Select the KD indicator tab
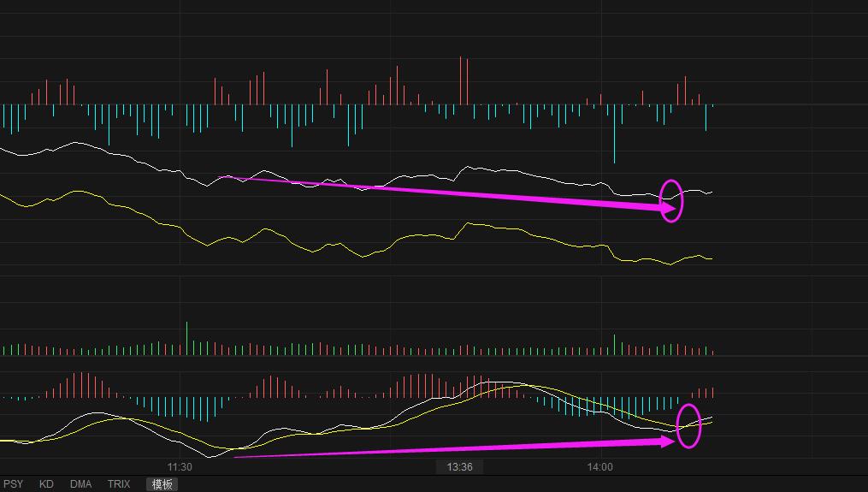This screenshot has height=492, width=868. point(46,484)
